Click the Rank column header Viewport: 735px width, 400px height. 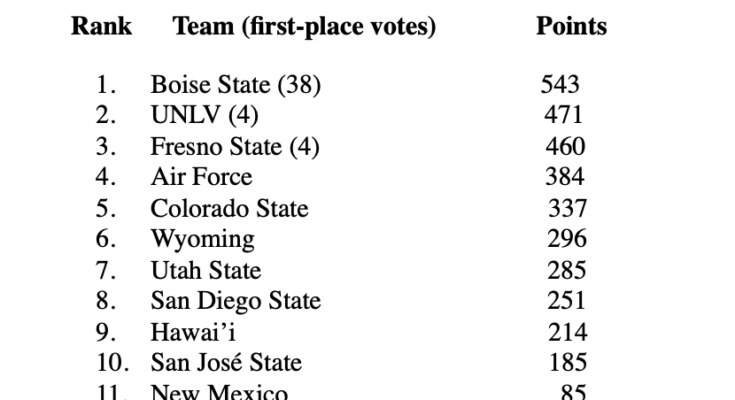tap(101, 27)
